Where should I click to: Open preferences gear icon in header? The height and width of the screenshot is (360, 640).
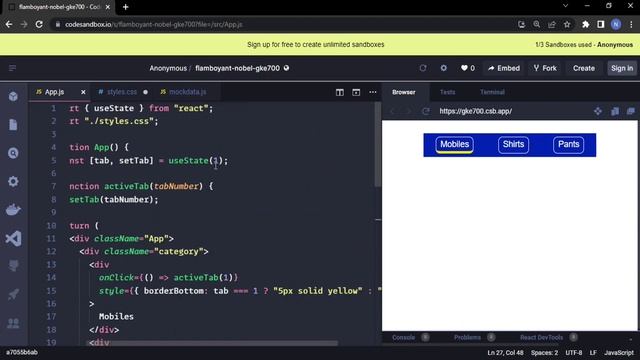point(444,68)
